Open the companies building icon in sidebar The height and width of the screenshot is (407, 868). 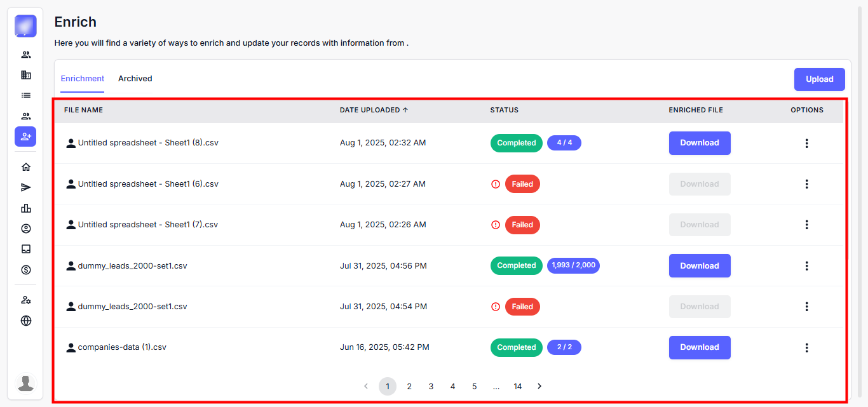click(26, 75)
